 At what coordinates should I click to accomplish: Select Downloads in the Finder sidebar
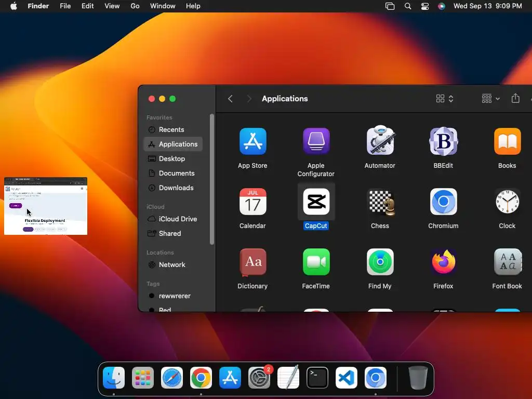coord(173,188)
